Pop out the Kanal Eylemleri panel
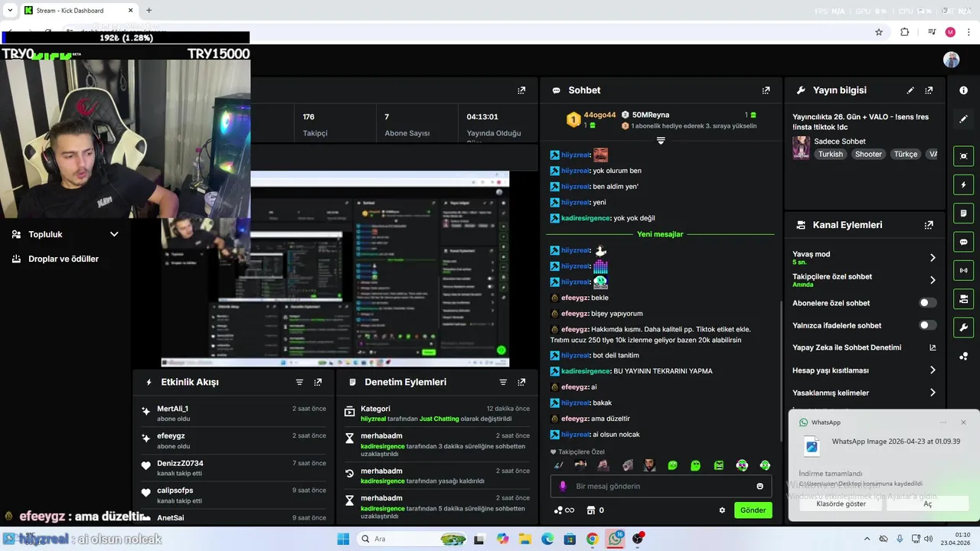Image resolution: width=980 pixels, height=551 pixels. [929, 225]
